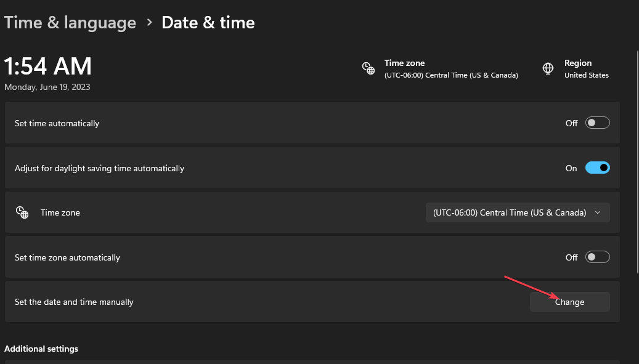Enable Set time zone automatically switch
Image resolution: width=639 pixels, height=364 pixels.
click(x=598, y=257)
